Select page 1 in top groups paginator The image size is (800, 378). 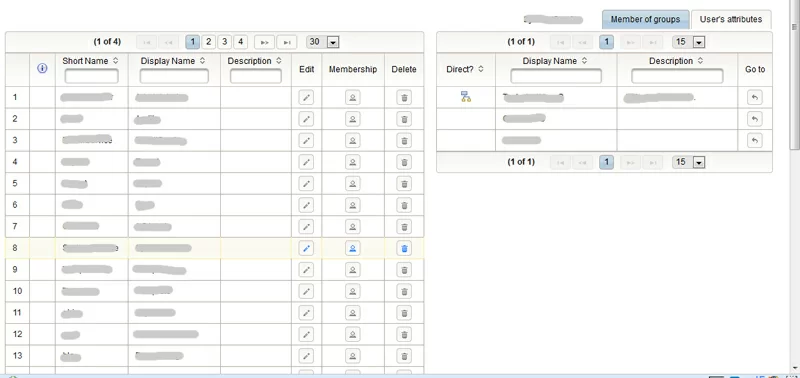click(606, 42)
